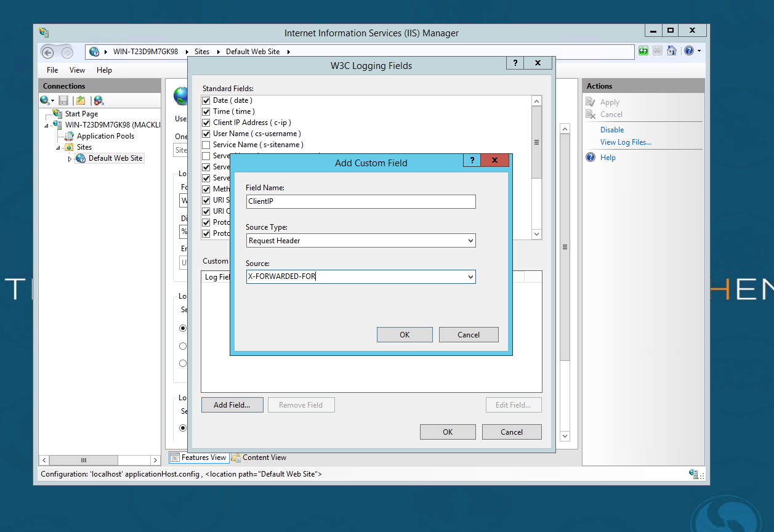Click the Edit Field... button
The height and width of the screenshot is (532, 774).
[513, 405]
